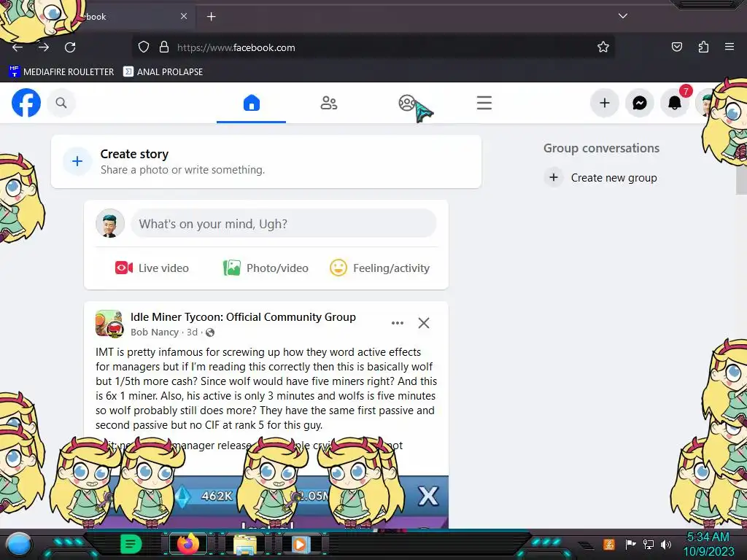Open the Groups tab
747x560 pixels.
(x=406, y=103)
